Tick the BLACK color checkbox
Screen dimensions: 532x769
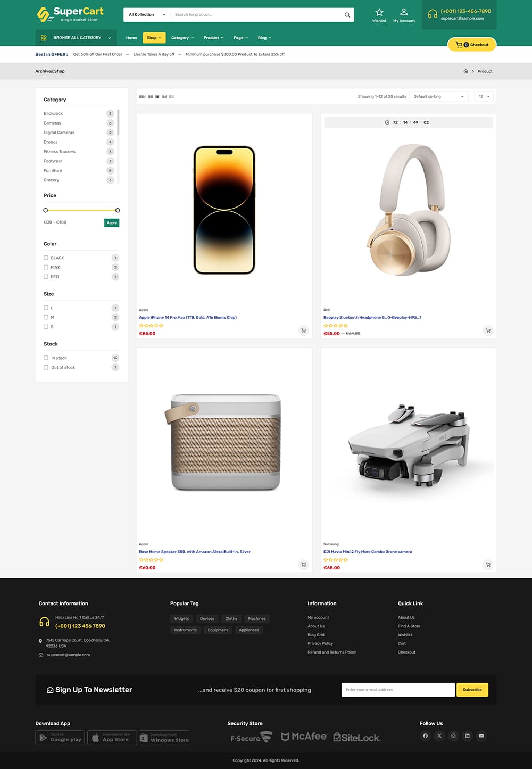[46, 258]
